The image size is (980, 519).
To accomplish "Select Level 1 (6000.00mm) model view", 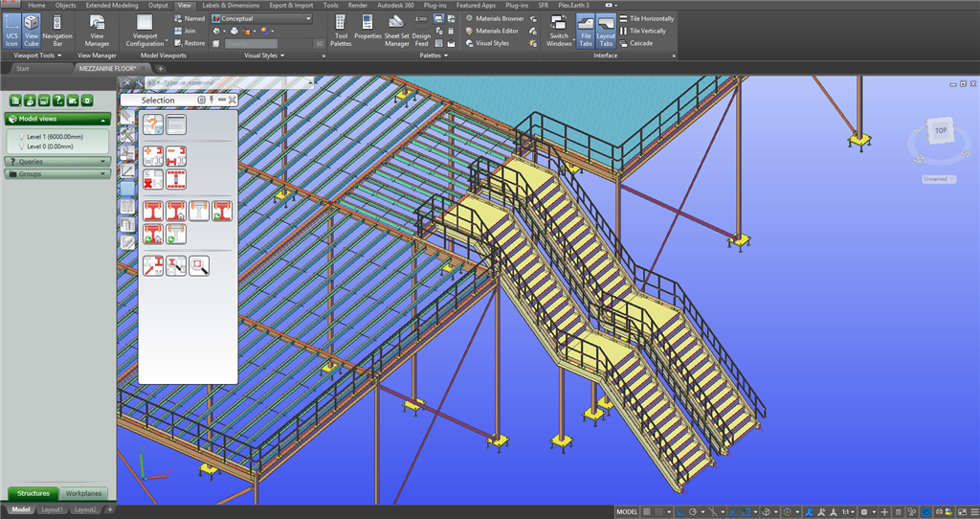I will 54,137.
